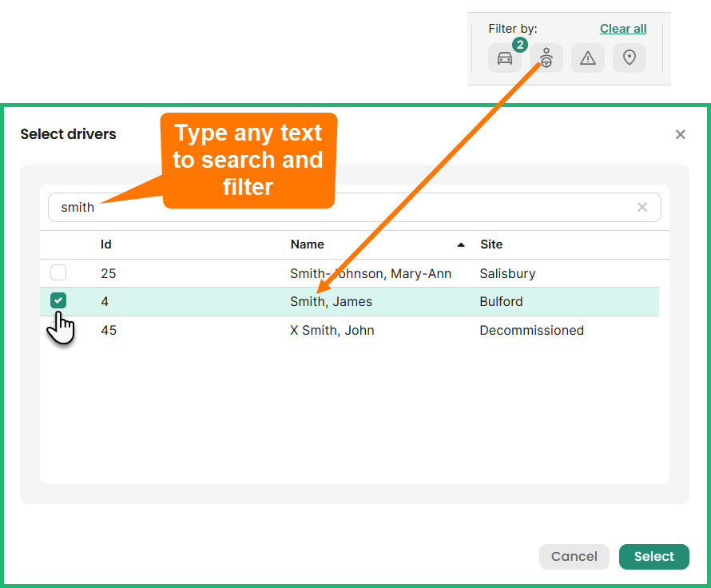Click the Salisbury site cell
Image resolution: width=711 pixels, height=588 pixels.
pyautogui.click(x=507, y=273)
